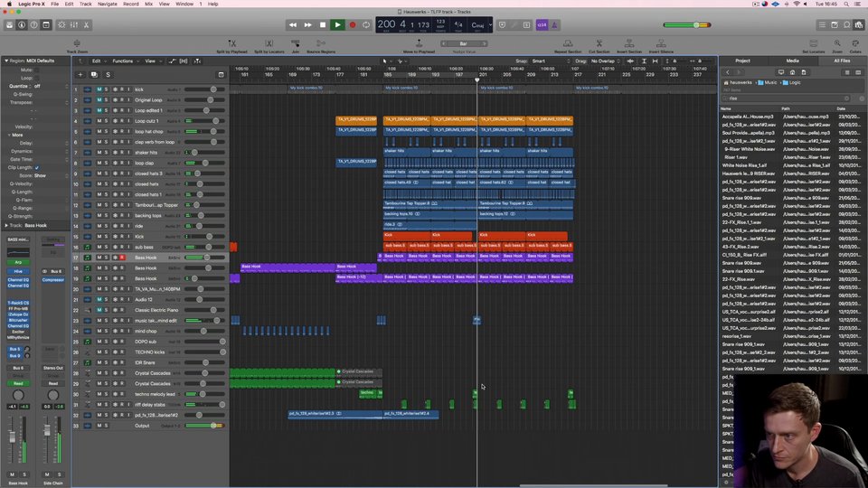Switch to the Project tab in browser
The width and height of the screenshot is (868, 488).
point(743,61)
